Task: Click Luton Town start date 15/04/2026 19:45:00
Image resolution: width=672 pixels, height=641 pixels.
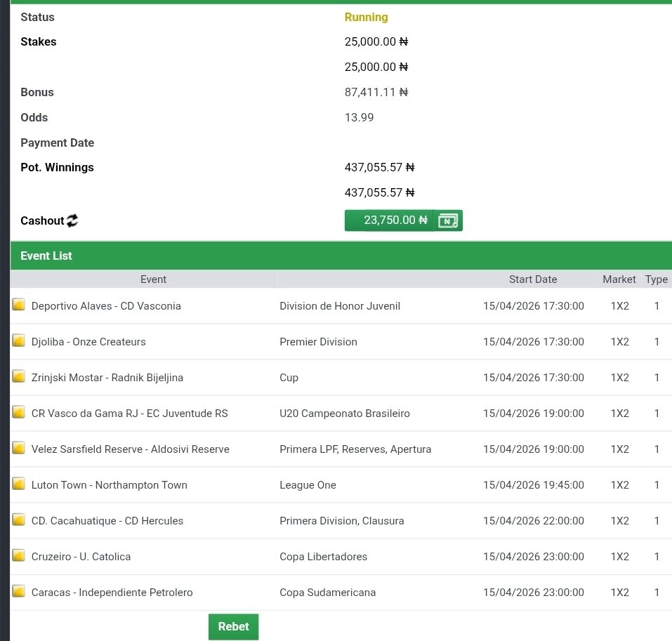Action: pos(533,485)
